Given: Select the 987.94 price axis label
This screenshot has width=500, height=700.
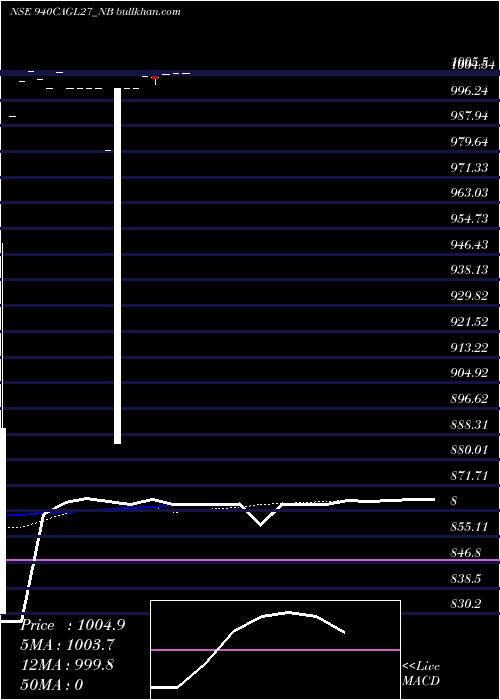Looking at the screenshot, I should point(469,117).
